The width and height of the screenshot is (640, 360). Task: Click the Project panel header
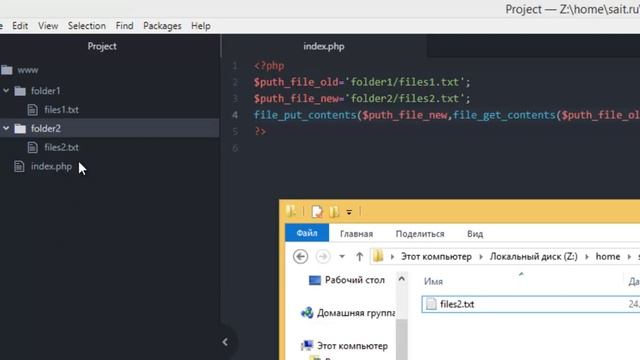click(x=102, y=46)
